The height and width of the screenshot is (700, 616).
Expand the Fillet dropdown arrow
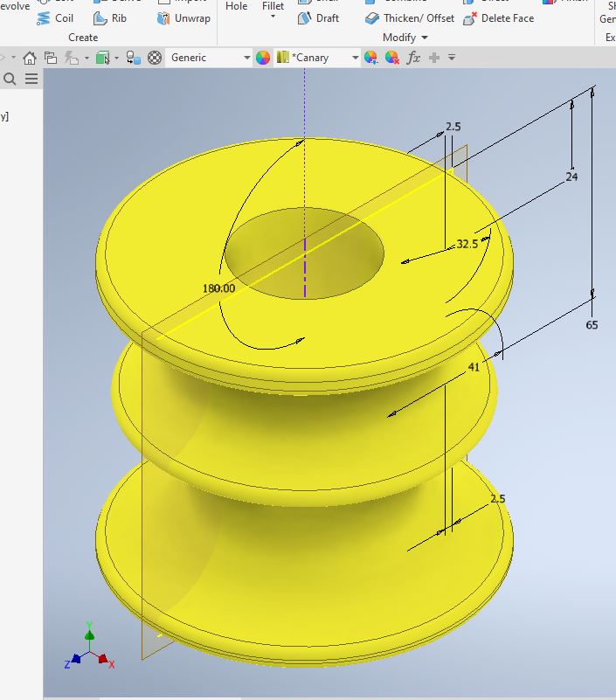[273, 17]
